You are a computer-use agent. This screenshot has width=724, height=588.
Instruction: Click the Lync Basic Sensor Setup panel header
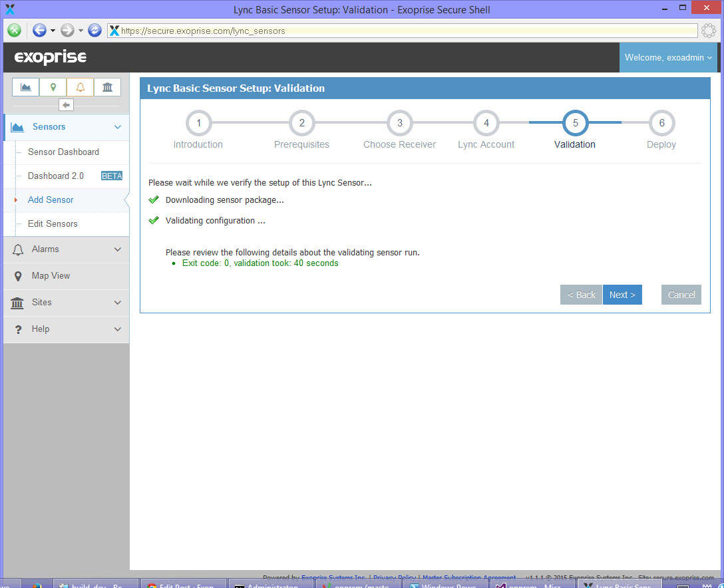(425, 88)
